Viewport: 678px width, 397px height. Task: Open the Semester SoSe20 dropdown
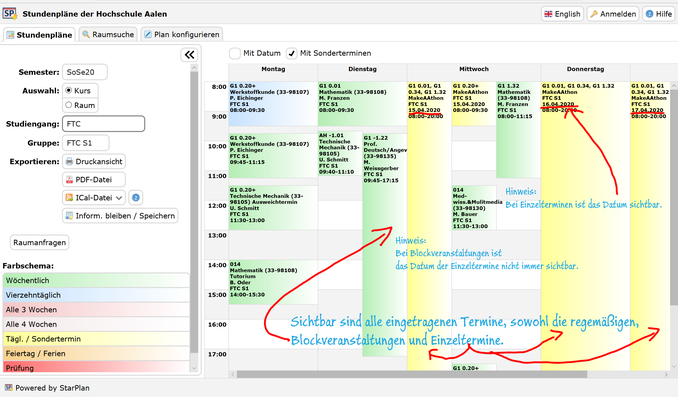(85, 72)
